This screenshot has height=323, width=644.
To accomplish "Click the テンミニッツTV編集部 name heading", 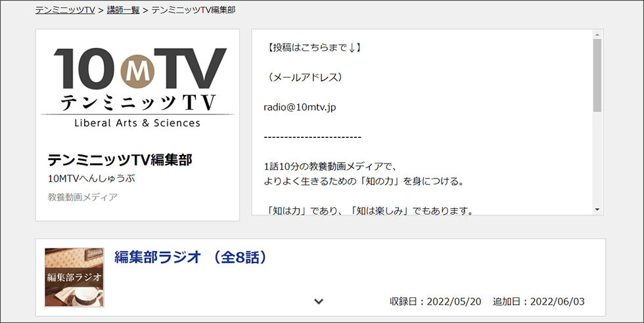I will 120,160.
